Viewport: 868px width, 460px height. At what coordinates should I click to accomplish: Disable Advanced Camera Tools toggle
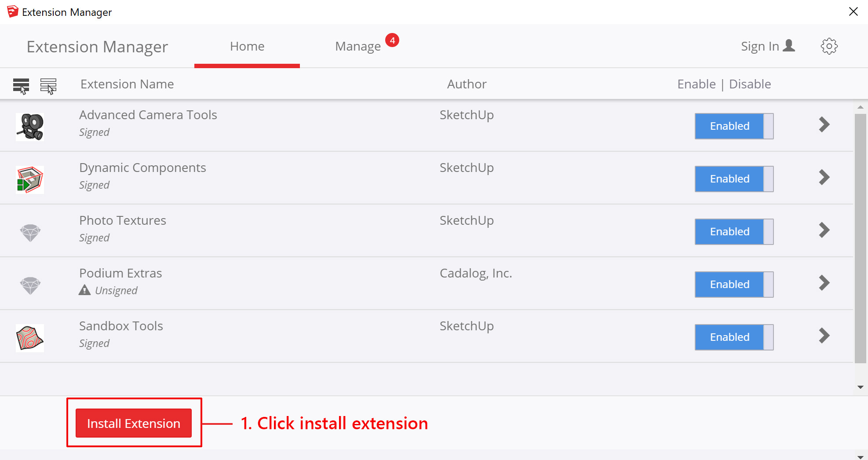pyautogui.click(x=734, y=126)
